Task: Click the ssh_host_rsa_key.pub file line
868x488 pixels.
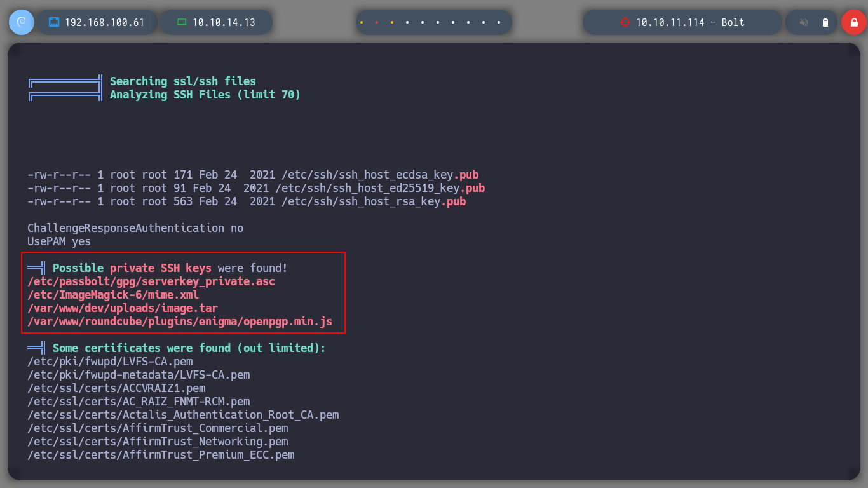Action: 247,201
